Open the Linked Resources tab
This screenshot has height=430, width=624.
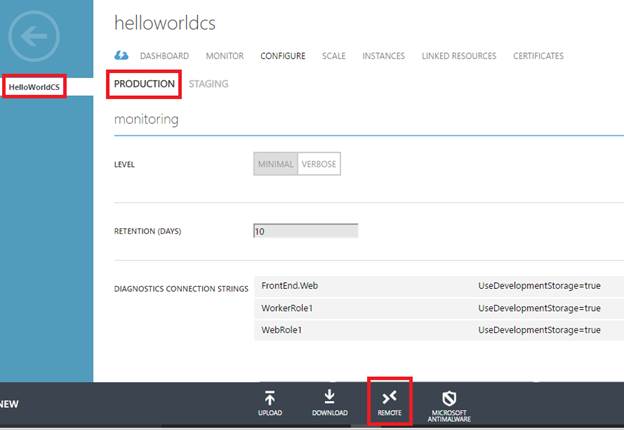[459, 56]
